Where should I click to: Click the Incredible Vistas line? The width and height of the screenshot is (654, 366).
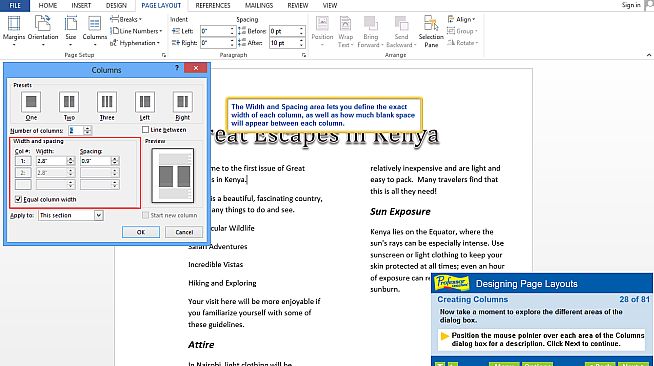tap(215, 264)
